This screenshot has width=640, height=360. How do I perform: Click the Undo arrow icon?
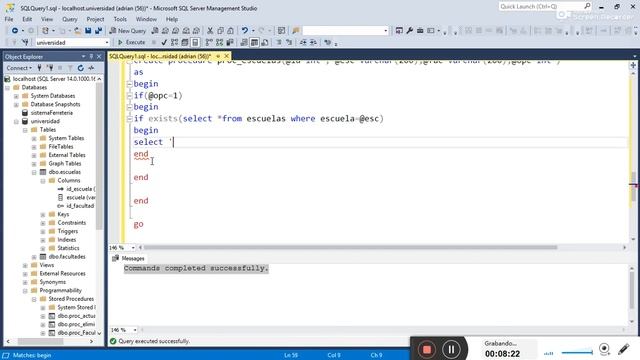[x=244, y=31]
